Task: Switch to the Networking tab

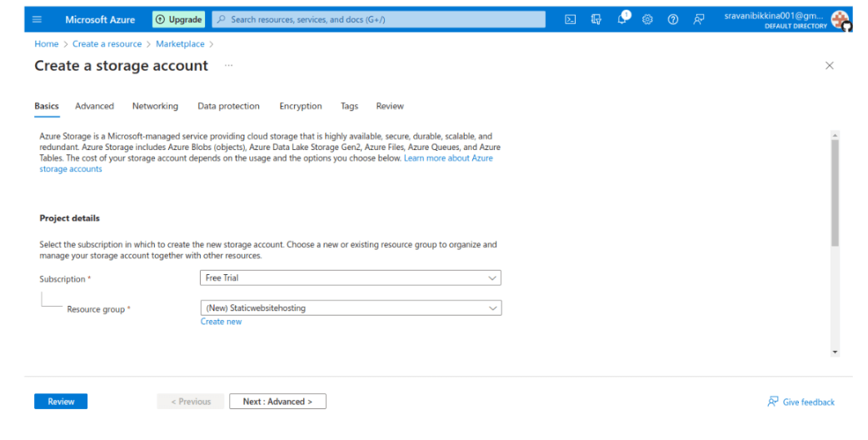Action: click(155, 107)
